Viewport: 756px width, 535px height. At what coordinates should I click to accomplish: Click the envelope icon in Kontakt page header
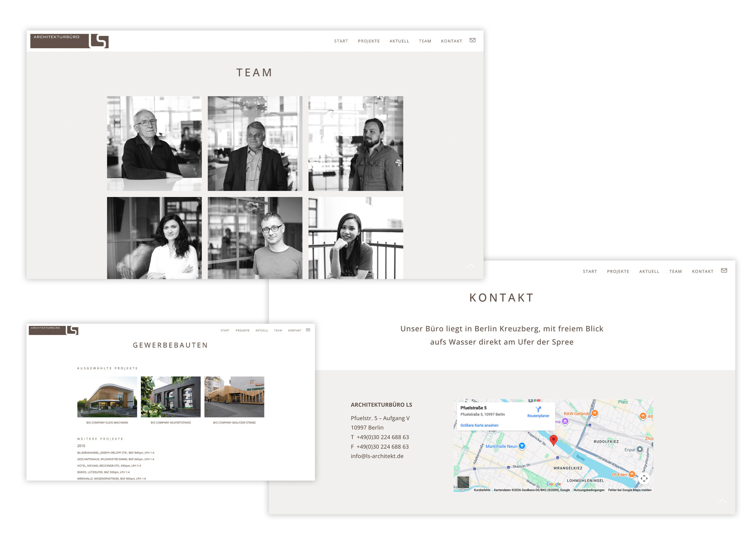click(724, 270)
